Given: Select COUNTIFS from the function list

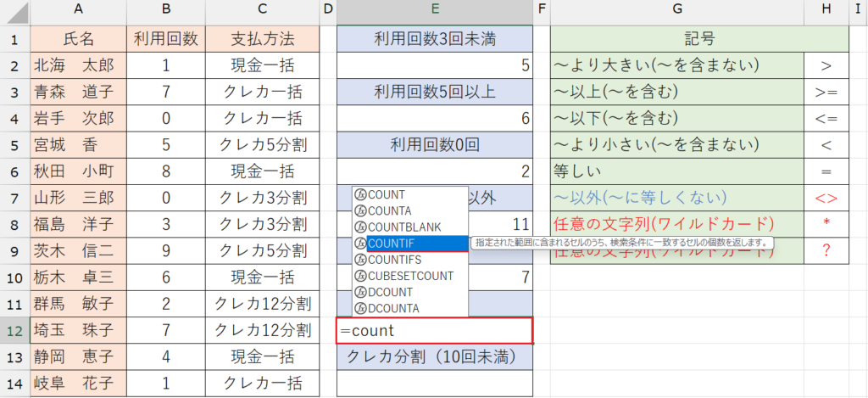Looking at the screenshot, I should (410, 260).
